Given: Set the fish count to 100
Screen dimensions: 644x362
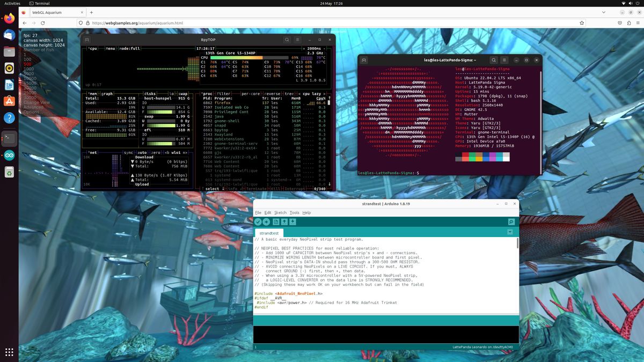Looking at the screenshot, I should tap(27, 59).
